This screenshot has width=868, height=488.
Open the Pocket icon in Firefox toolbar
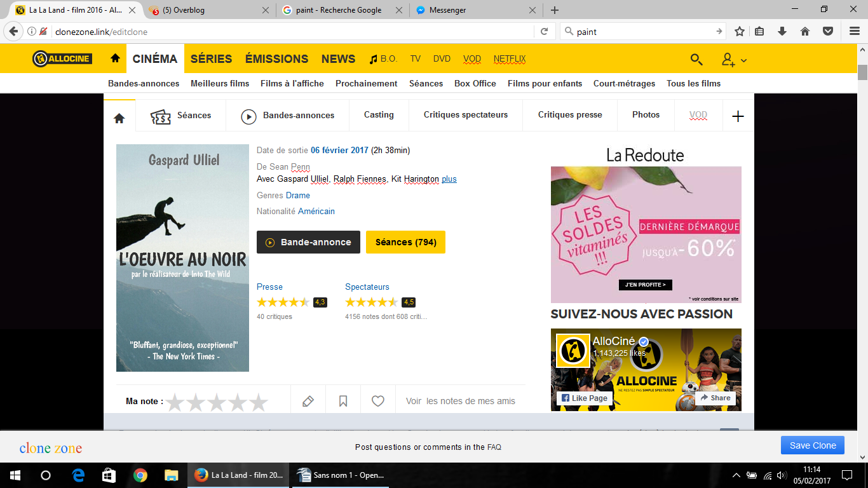point(828,31)
